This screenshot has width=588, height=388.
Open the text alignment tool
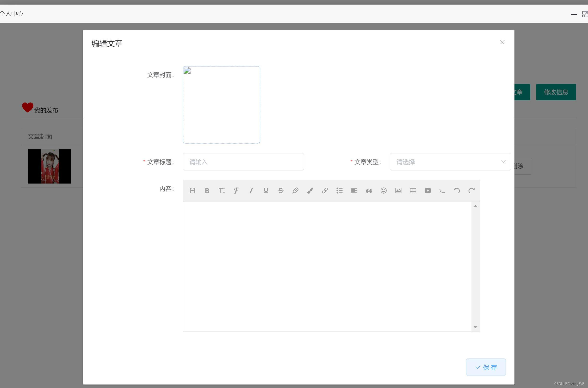354,191
